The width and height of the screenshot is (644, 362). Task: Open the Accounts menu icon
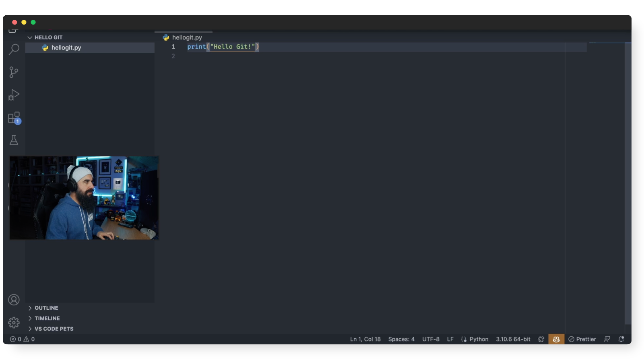point(14,300)
